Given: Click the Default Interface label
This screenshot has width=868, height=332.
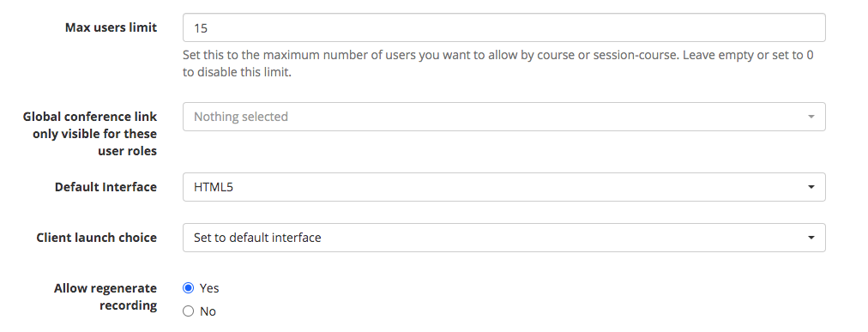Looking at the screenshot, I should [105, 187].
